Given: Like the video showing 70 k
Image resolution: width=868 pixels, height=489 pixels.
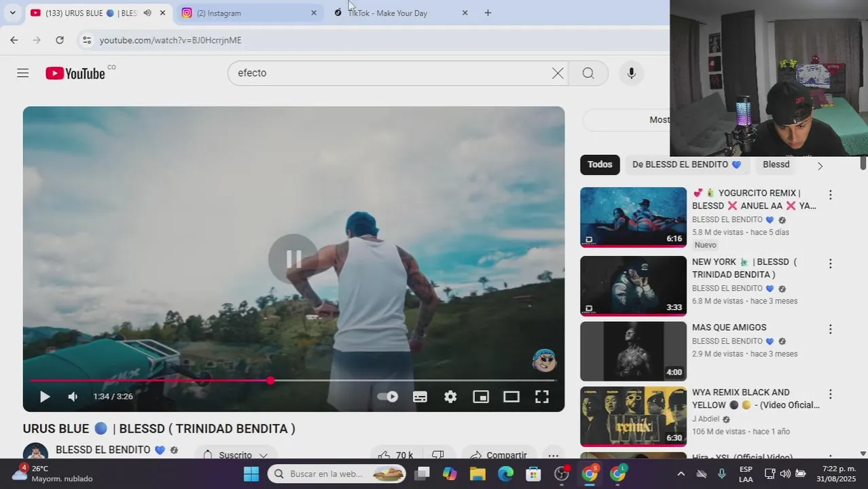Looking at the screenshot, I should 397,454.
